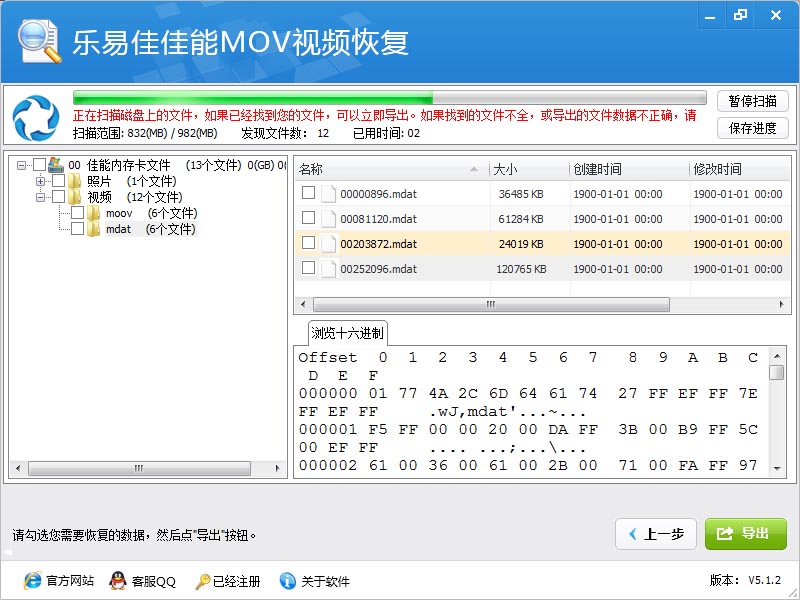Check the box for 00203872.mdat
Viewport: 800px width, 600px height.
point(309,243)
